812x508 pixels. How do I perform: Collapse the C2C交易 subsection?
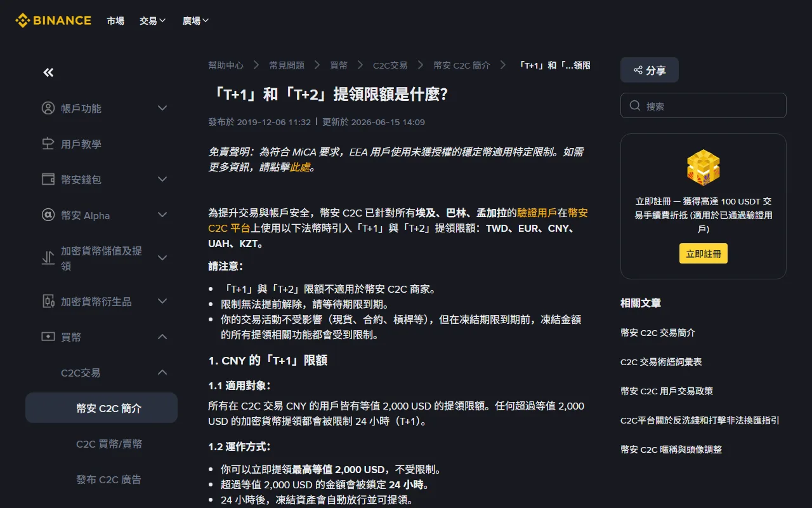pos(162,372)
